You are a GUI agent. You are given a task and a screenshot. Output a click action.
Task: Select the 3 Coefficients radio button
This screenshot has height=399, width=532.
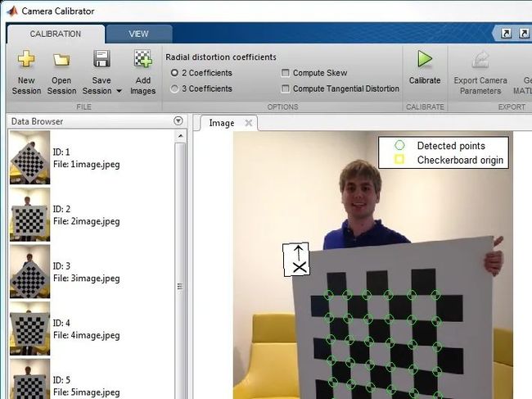click(174, 88)
